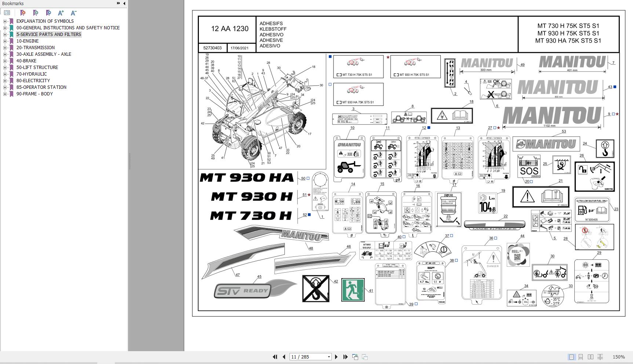This screenshot has width=633, height=364.
Task: Click the SOS sticker in diagram
Action: click(529, 167)
